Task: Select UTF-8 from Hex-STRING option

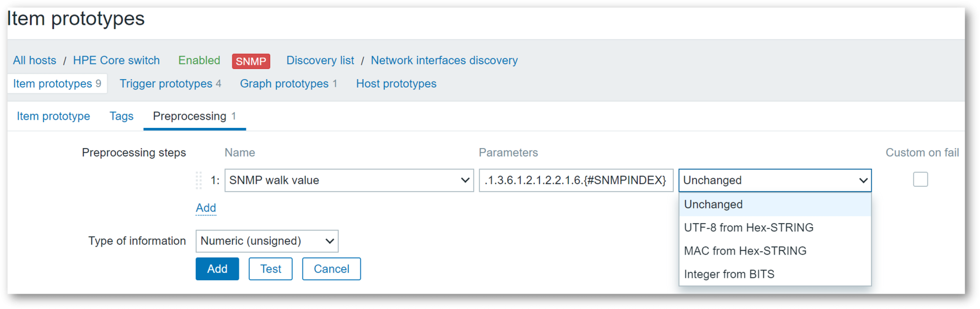Action: (748, 227)
